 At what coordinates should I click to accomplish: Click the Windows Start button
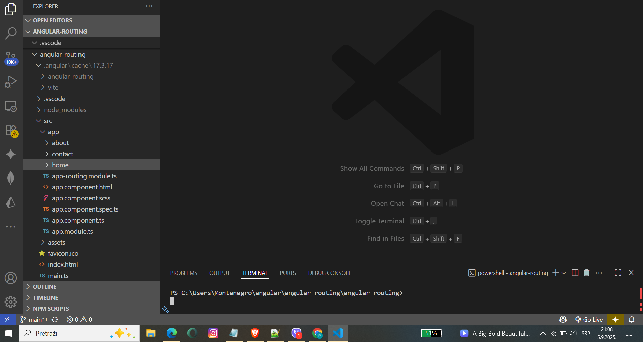(9, 333)
